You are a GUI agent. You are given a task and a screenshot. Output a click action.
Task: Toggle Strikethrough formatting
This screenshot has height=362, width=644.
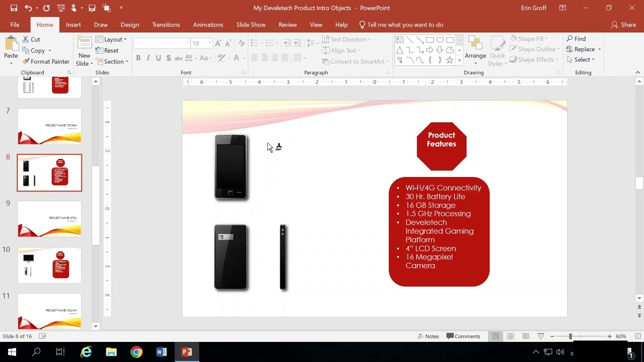tap(179, 58)
